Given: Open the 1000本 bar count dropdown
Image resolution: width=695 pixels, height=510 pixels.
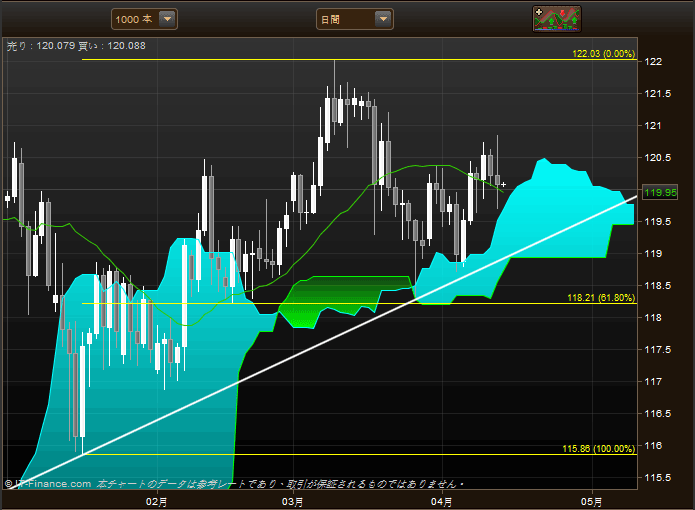Looking at the screenshot, I should point(144,19).
